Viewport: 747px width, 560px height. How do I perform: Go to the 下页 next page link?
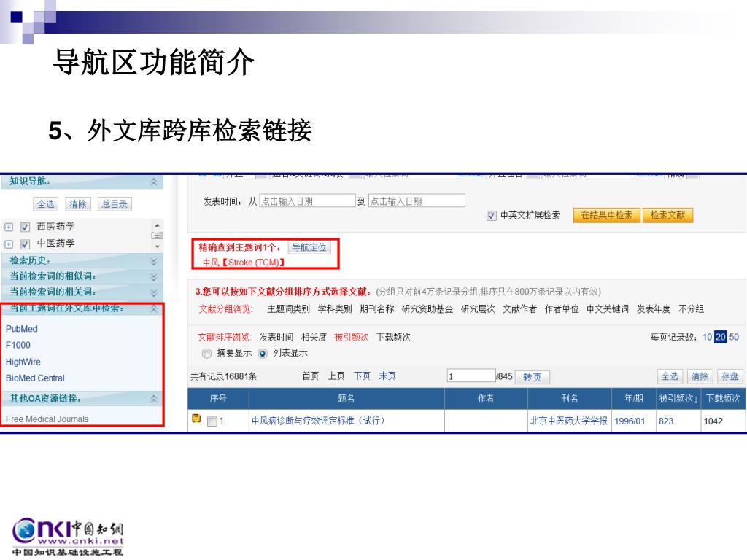click(362, 376)
